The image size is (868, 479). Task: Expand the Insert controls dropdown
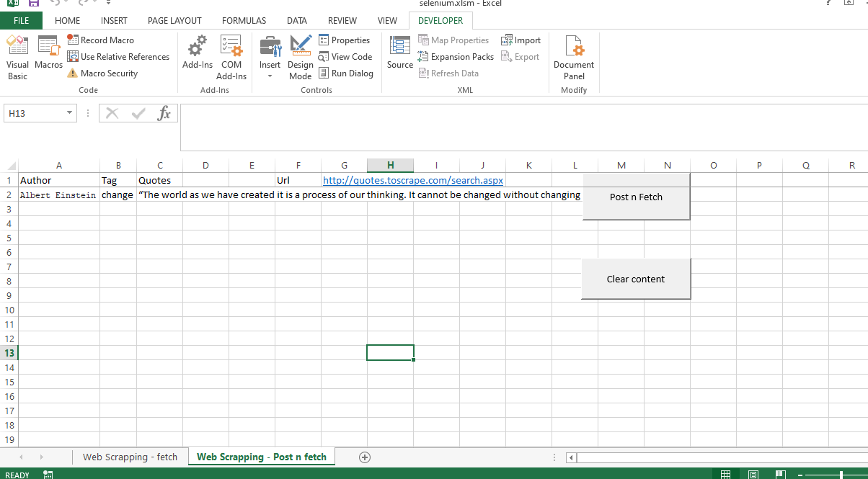click(270, 76)
